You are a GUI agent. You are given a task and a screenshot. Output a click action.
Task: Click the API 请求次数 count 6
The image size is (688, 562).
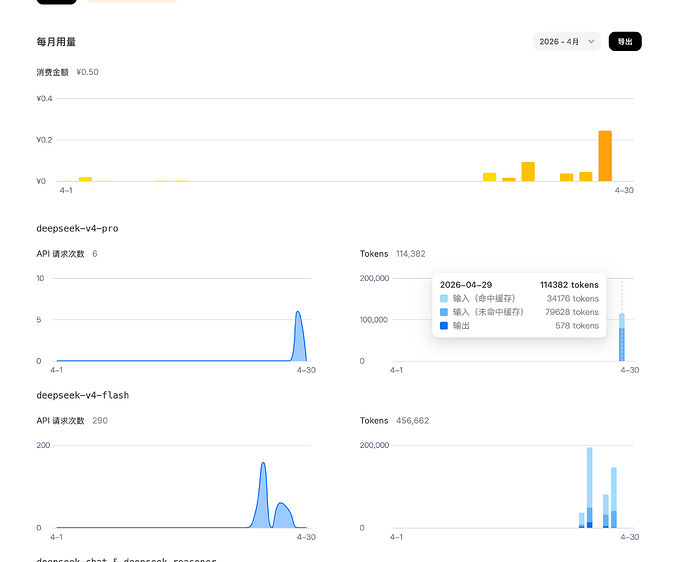(95, 254)
